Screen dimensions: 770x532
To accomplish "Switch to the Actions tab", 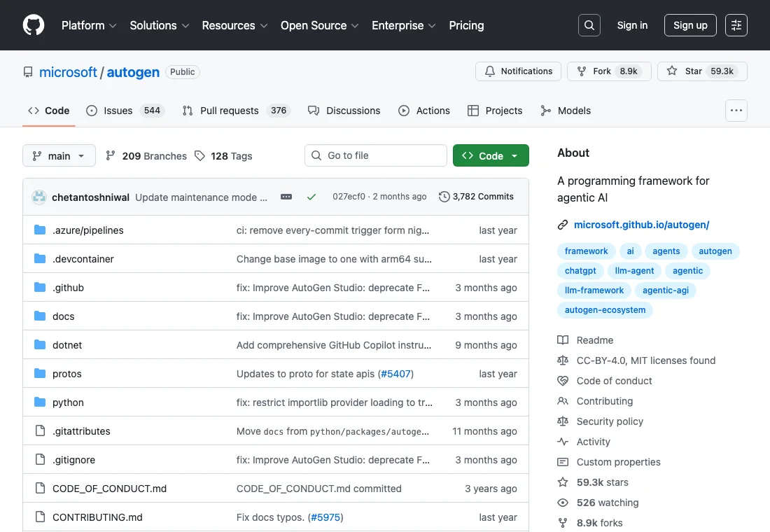I will tap(423, 111).
